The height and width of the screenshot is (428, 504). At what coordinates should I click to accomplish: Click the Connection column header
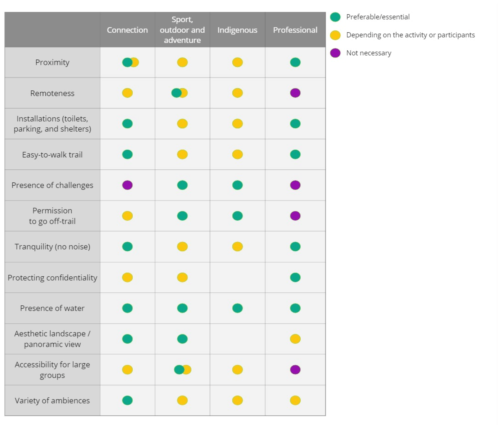click(127, 30)
